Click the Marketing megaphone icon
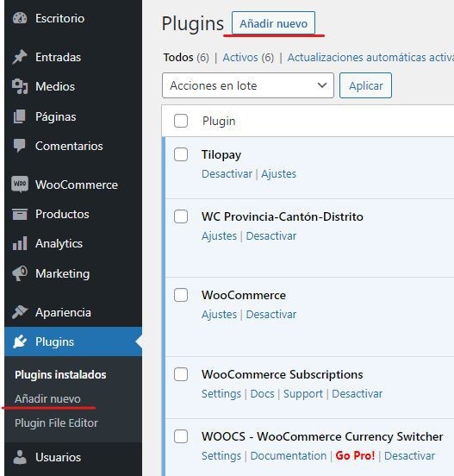Viewport: 454px width, 476px height. click(x=20, y=273)
